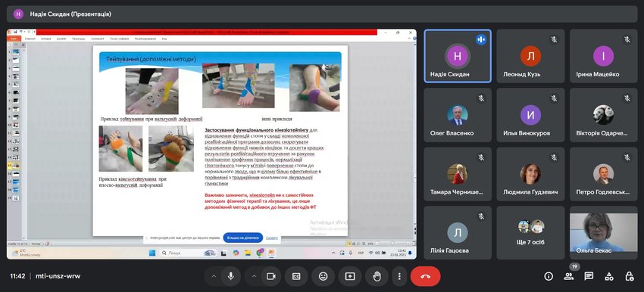
Task: Close the slide thumbnails panel X
Action: click(x=23, y=45)
